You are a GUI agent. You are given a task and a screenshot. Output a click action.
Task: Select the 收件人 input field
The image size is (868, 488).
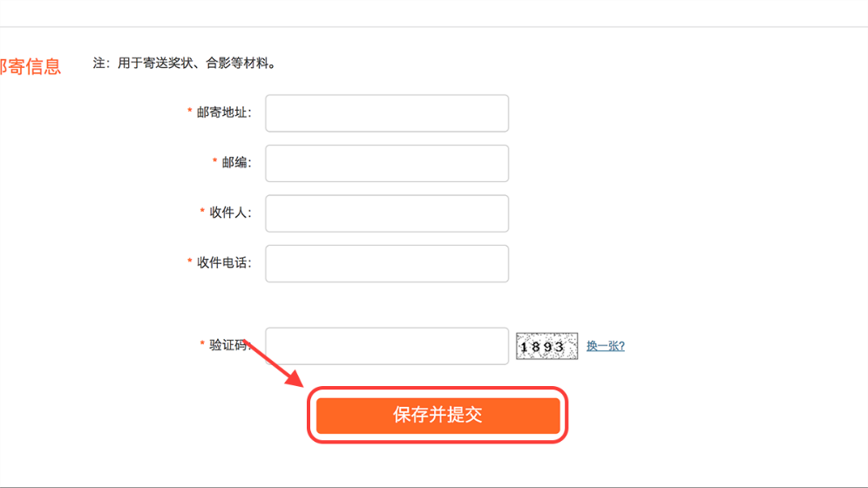click(387, 213)
